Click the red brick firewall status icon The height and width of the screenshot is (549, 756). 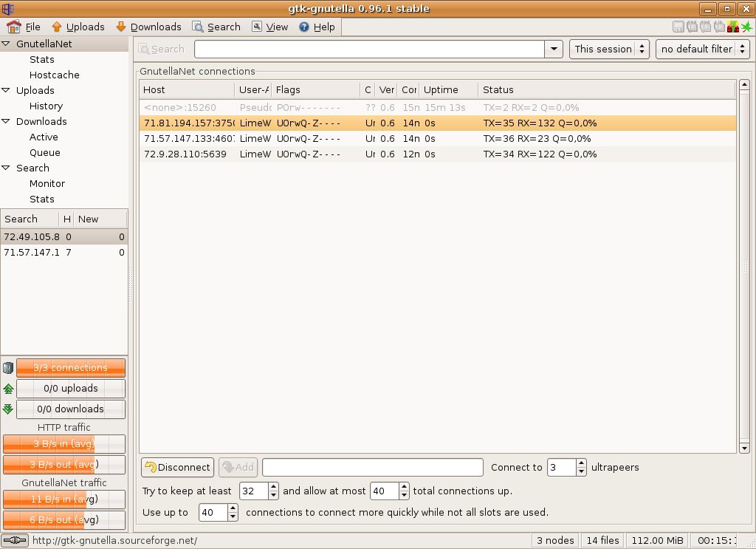point(733,27)
